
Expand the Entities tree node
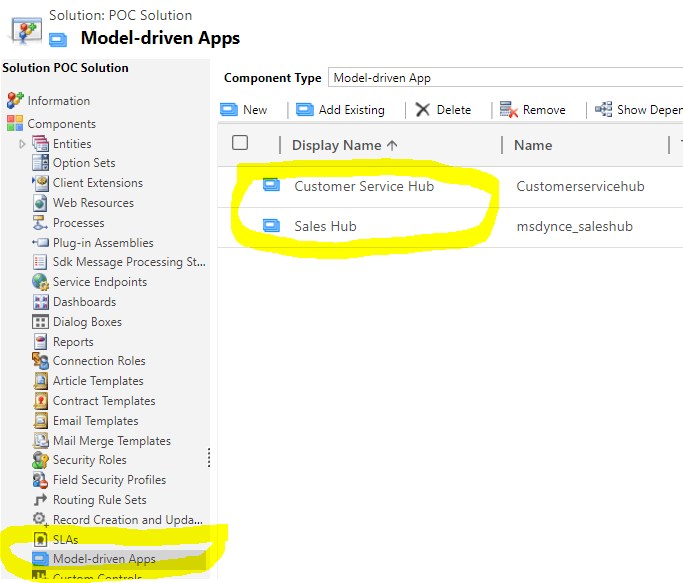click(x=22, y=144)
